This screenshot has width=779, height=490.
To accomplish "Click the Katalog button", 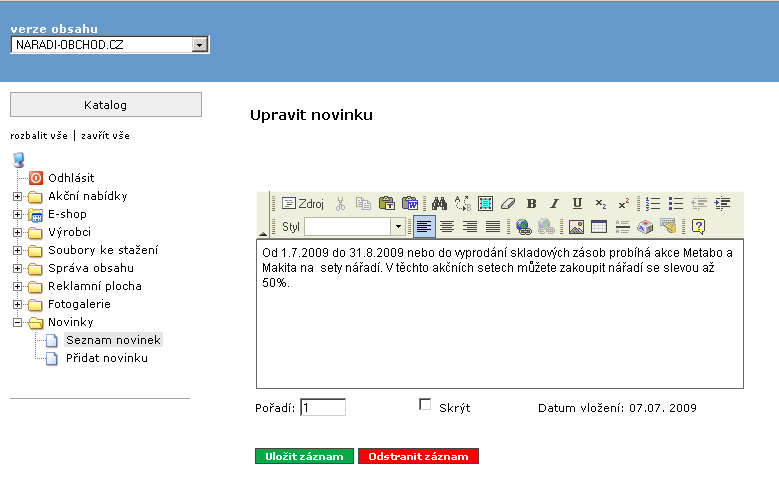I will [106, 104].
